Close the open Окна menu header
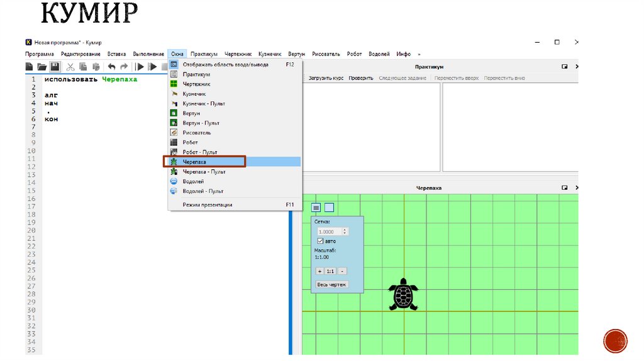 pyautogui.click(x=177, y=54)
